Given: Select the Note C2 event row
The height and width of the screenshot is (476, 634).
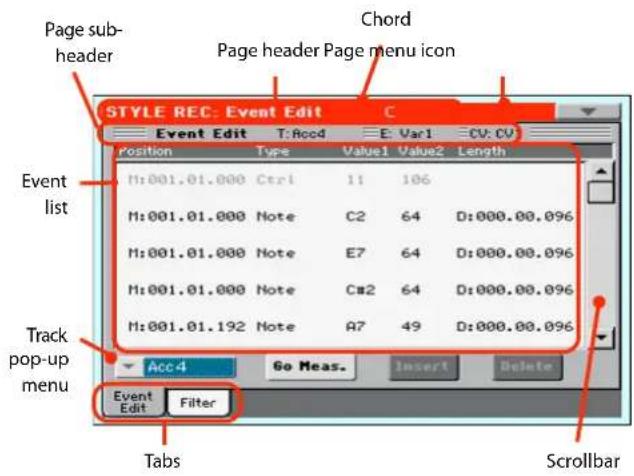Looking at the screenshot, I should point(346,216).
